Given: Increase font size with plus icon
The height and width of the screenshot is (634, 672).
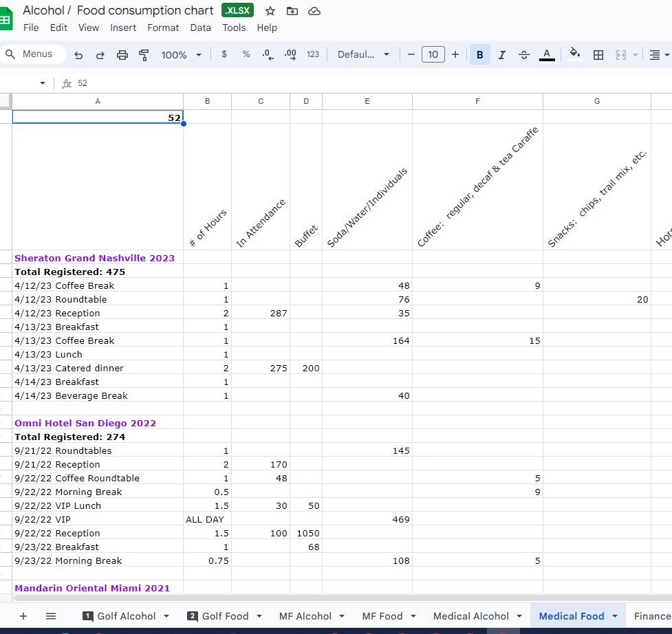Looking at the screenshot, I should 455,54.
